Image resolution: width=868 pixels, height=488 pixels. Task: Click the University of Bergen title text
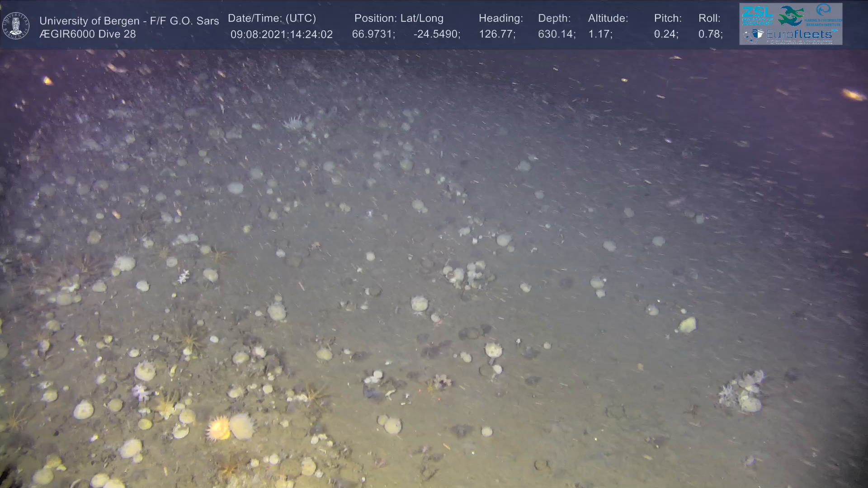click(x=129, y=21)
